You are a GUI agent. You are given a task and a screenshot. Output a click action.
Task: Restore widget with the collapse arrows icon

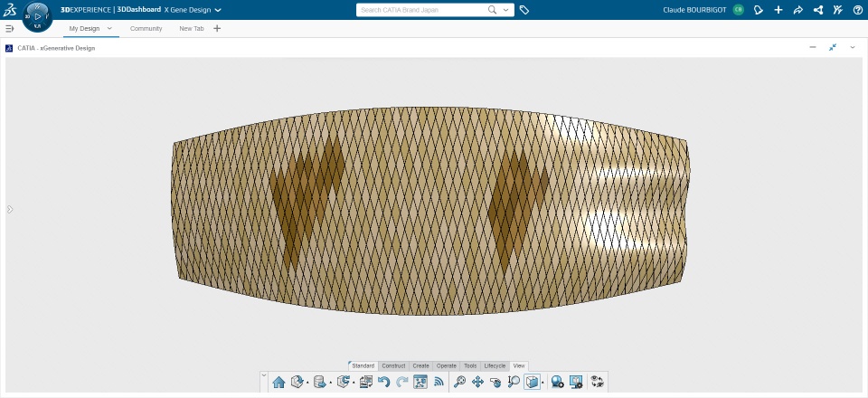click(x=833, y=48)
